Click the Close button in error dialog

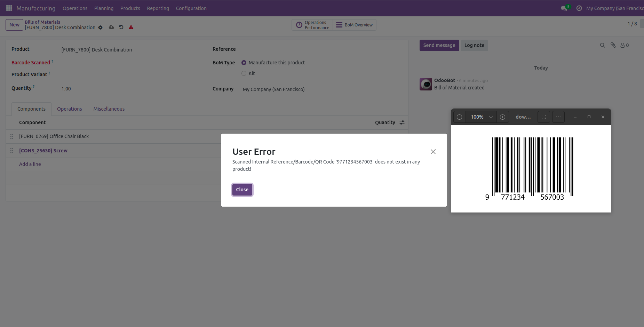tap(242, 190)
